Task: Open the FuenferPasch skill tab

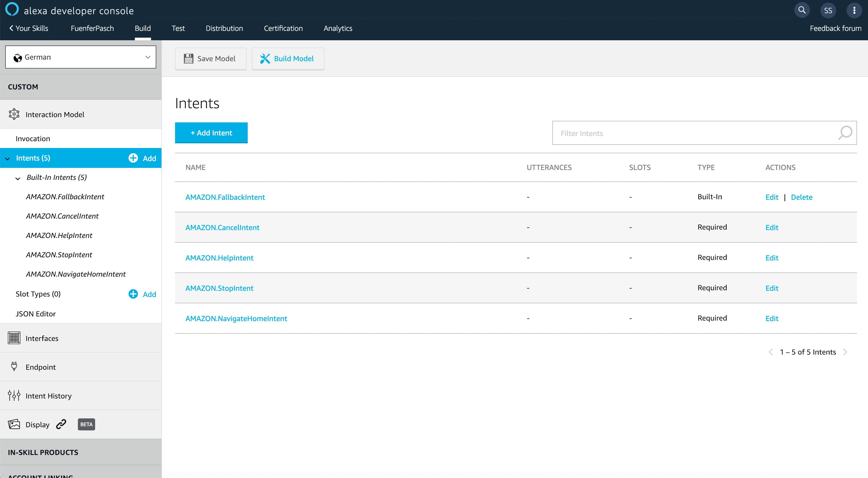Action: pyautogui.click(x=92, y=28)
